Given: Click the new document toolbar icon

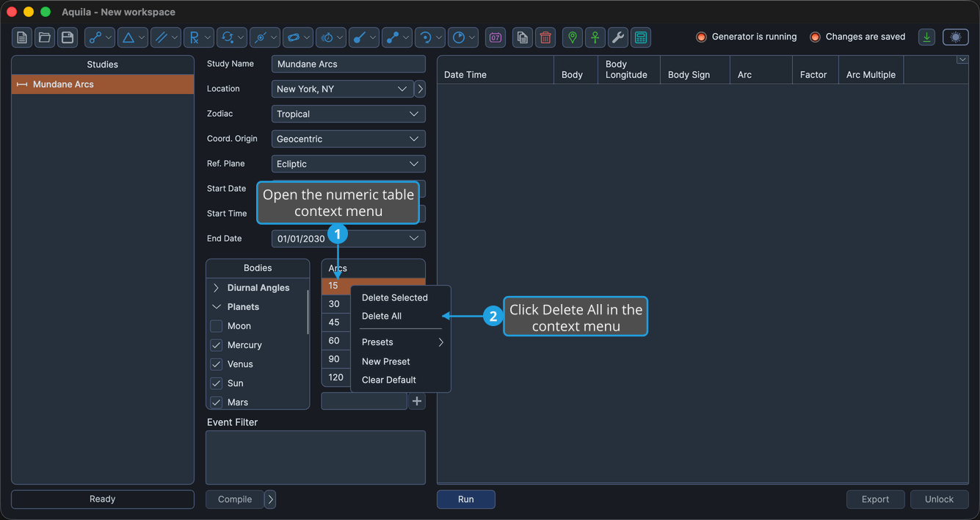Looking at the screenshot, I should coord(22,37).
